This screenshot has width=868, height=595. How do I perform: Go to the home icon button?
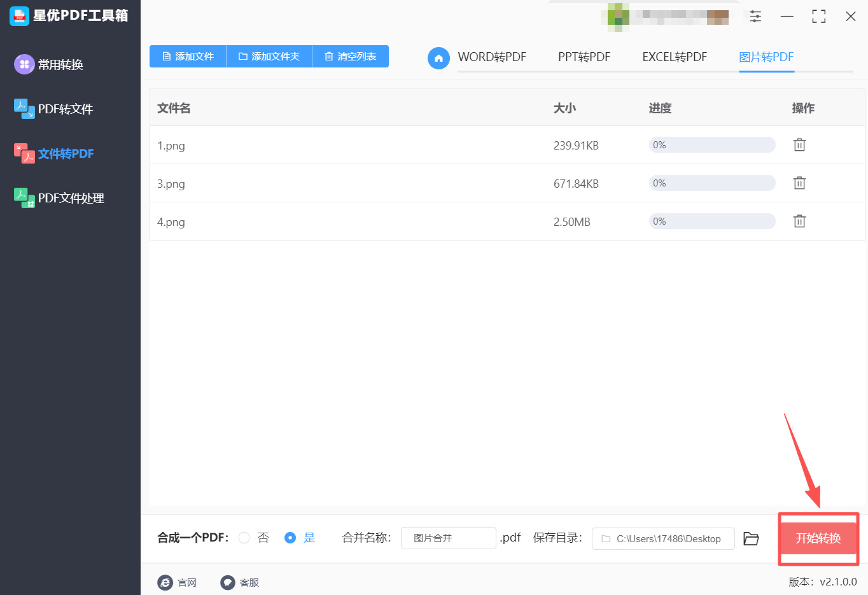pos(438,58)
